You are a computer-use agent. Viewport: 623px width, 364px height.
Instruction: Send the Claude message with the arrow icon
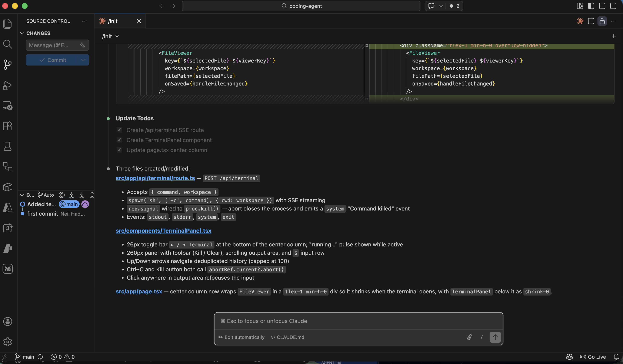[x=495, y=337]
